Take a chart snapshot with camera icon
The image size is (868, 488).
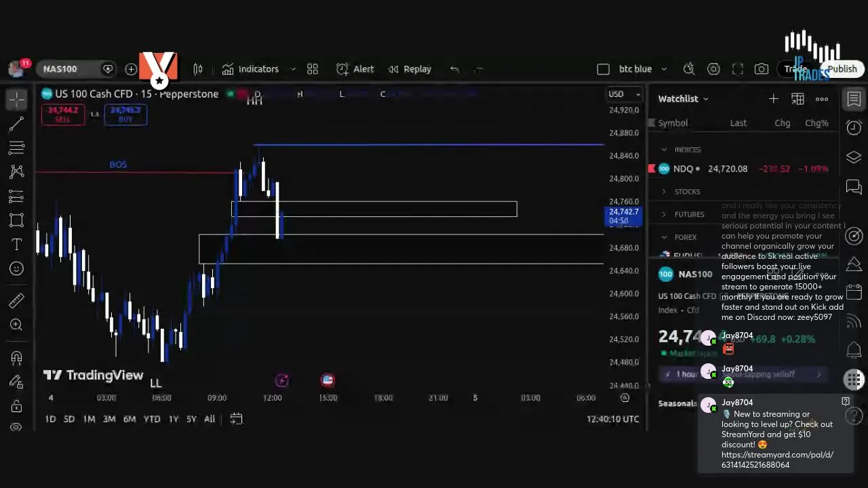[x=762, y=69]
